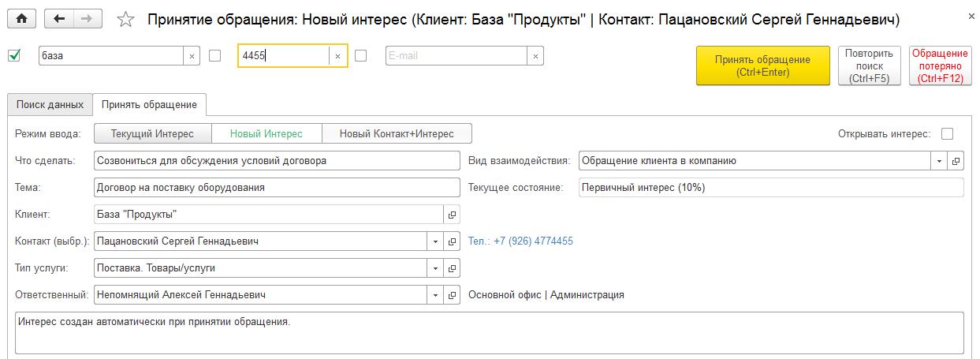The image size is (980, 359).
Task: Clear the E-mail search field
Action: click(x=536, y=56)
